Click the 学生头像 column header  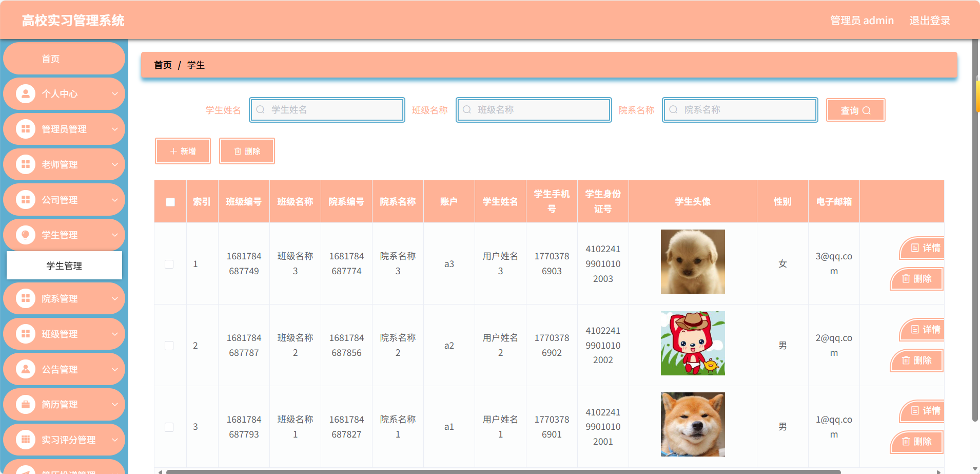[693, 202]
